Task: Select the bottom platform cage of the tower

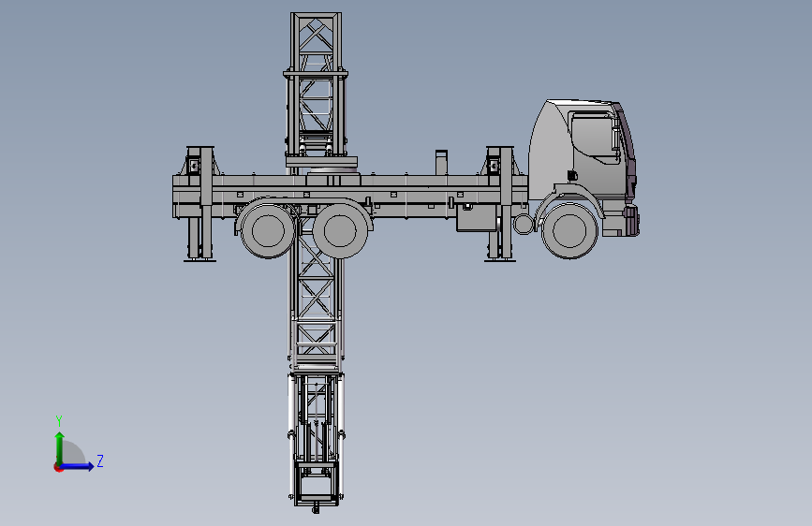Action: coord(316,485)
